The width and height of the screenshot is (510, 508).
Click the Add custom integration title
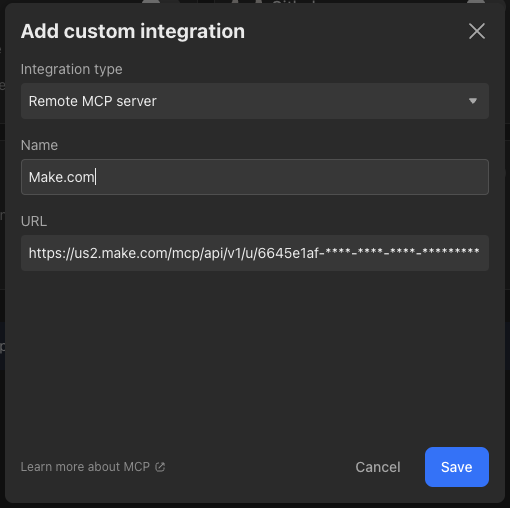click(133, 31)
